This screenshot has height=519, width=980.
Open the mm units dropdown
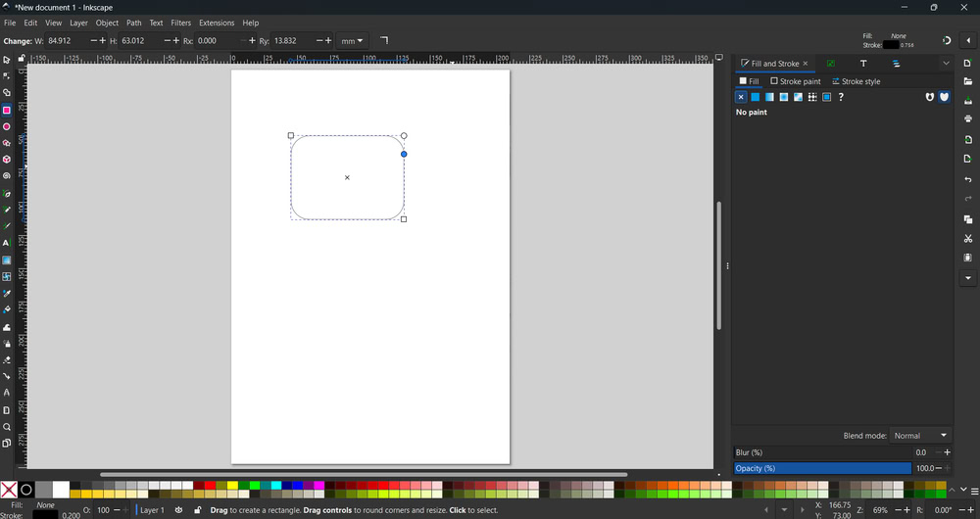tap(351, 41)
